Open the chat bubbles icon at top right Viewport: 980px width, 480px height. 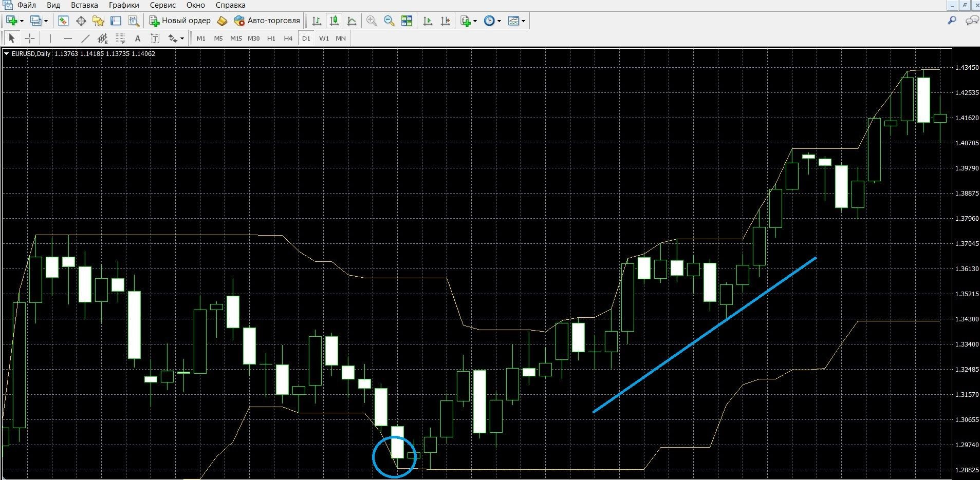(972, 21)
